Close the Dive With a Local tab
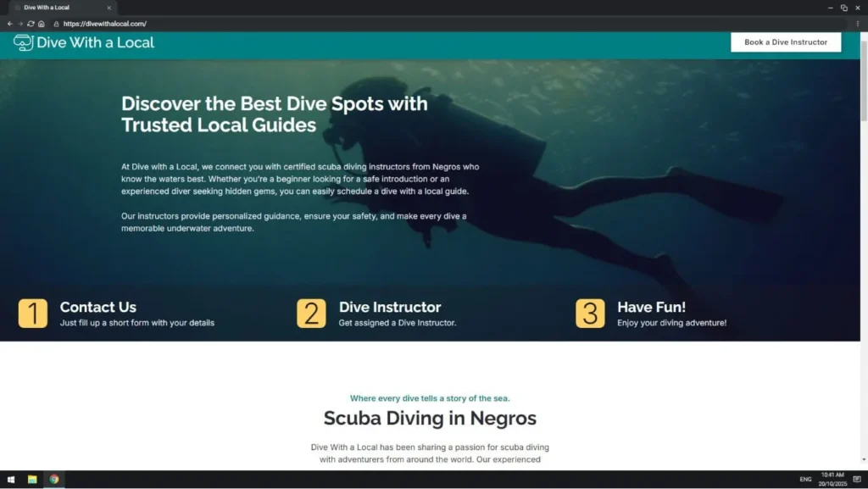The width and height of the screenshot is (868, 489). pos(108,8)
